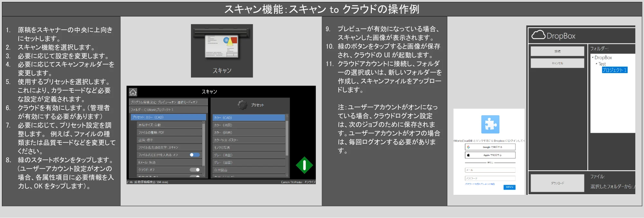This screenshot has width=644, height=218.
Task: Click the puzzle piece app icon
Action: 490,124
